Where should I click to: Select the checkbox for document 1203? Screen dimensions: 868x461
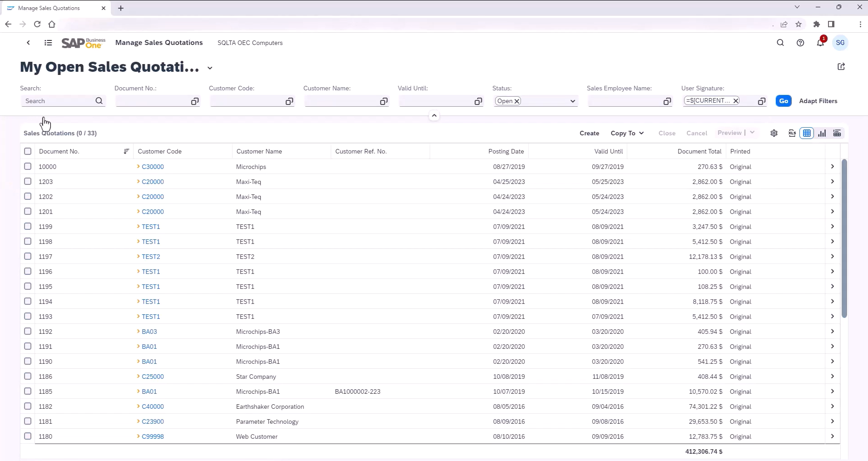(28, 182)
